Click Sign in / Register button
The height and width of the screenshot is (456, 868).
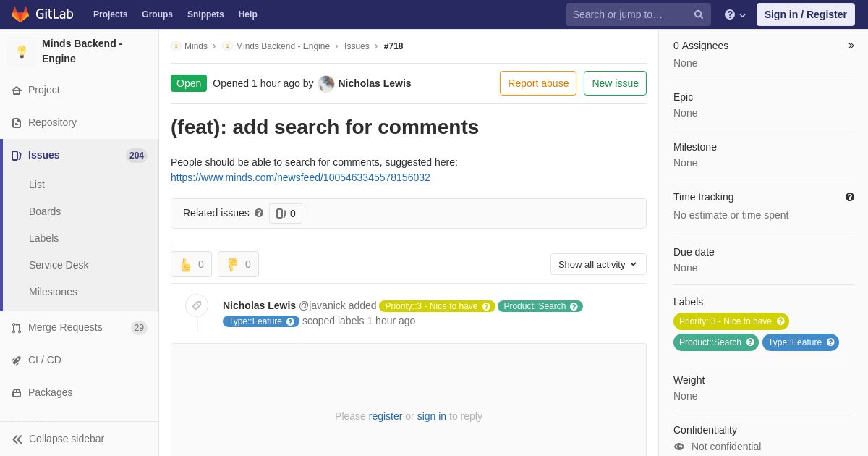click(x=806, y=14)
